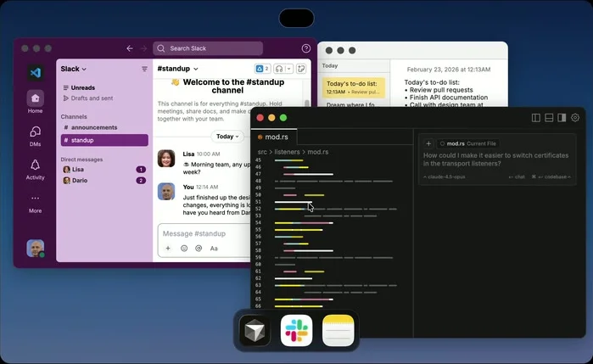593x364 pixels.
Task: Open the More menu in Slack sidebar
Action: [x=35, y=203]
